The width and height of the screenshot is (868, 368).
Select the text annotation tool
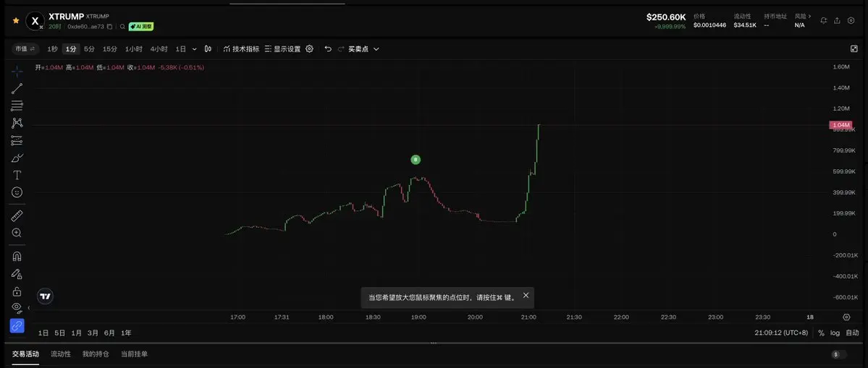(17, 175)
